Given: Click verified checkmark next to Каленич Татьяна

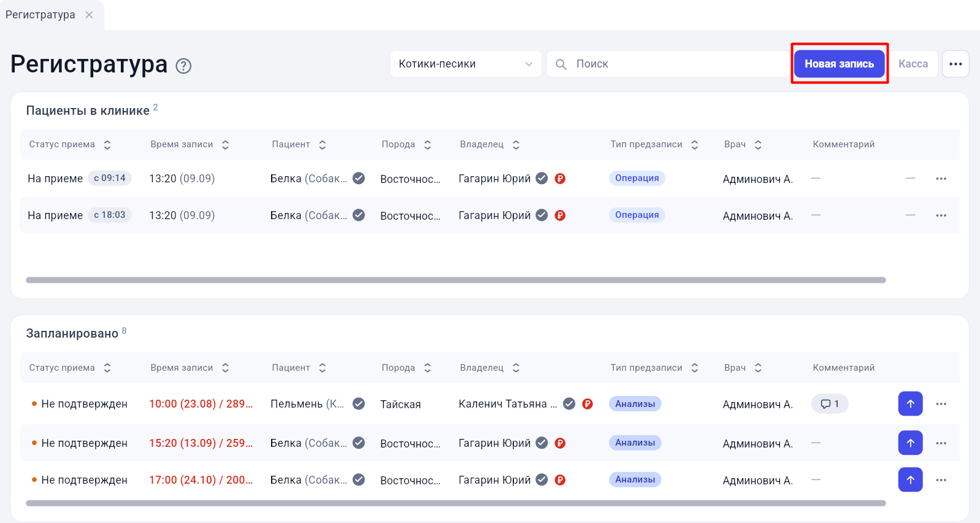Looking at the screenshot, I should tap(569, 404).
